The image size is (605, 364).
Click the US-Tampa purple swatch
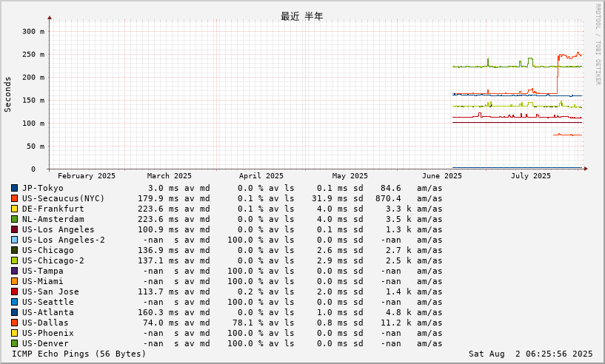(14, 271)
